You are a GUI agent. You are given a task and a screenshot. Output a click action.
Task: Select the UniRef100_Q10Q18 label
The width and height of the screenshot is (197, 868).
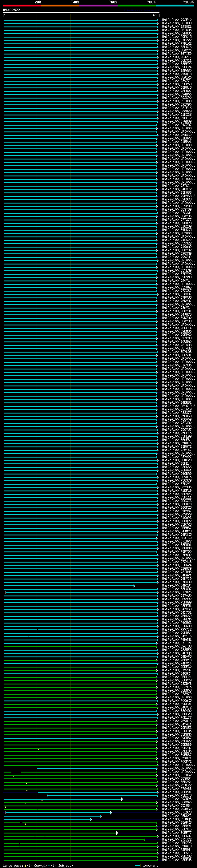[176, 74]
